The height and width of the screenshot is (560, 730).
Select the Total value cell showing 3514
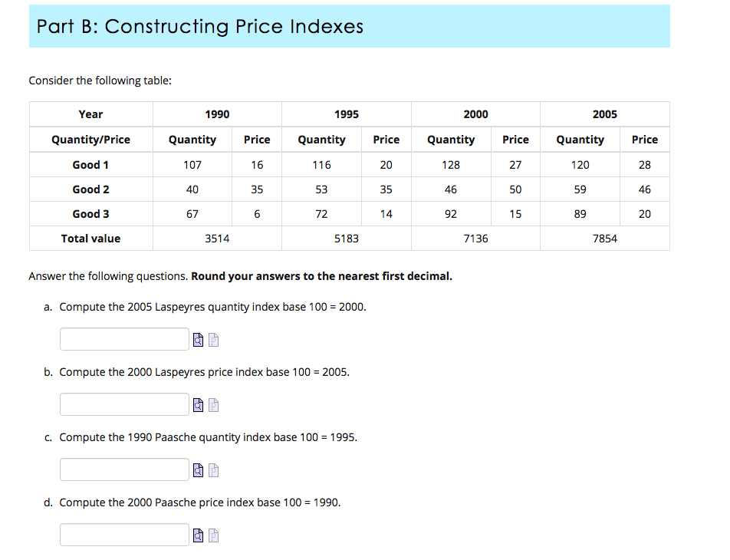click(217, 238)
